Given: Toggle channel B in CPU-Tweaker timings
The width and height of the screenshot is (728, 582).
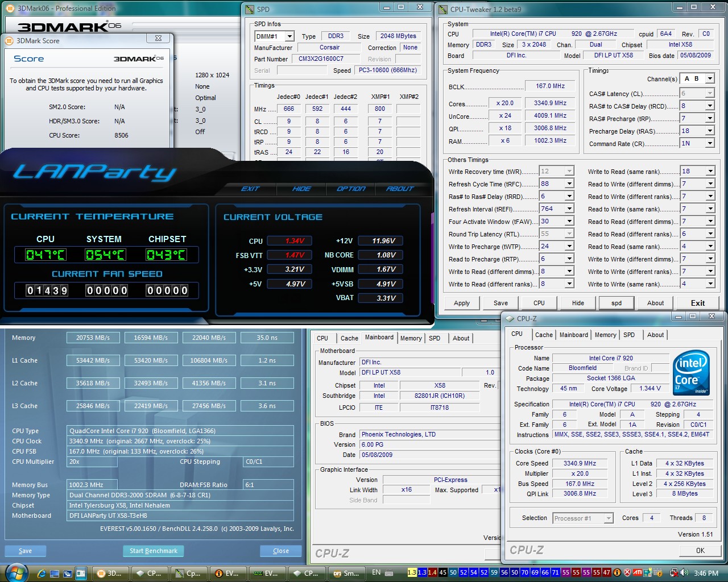Looking at the screenshot, I should click(x=697, y=79).
